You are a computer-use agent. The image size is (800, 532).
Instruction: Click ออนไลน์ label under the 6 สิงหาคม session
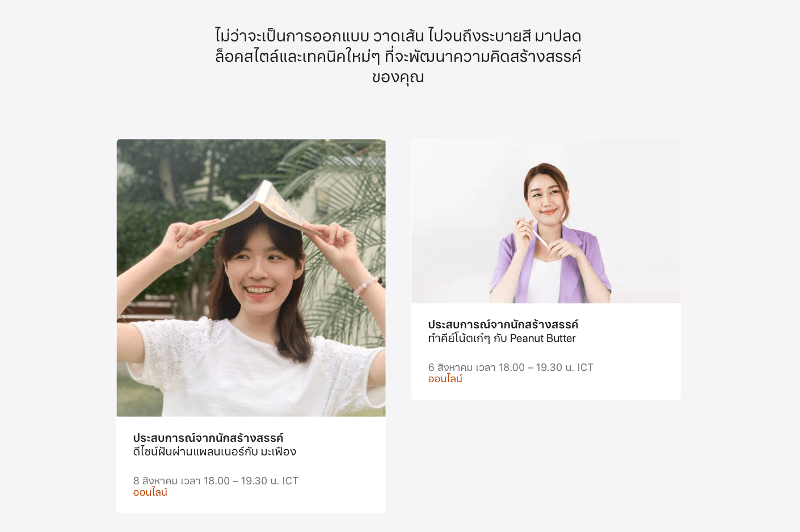tap(445, 379)
